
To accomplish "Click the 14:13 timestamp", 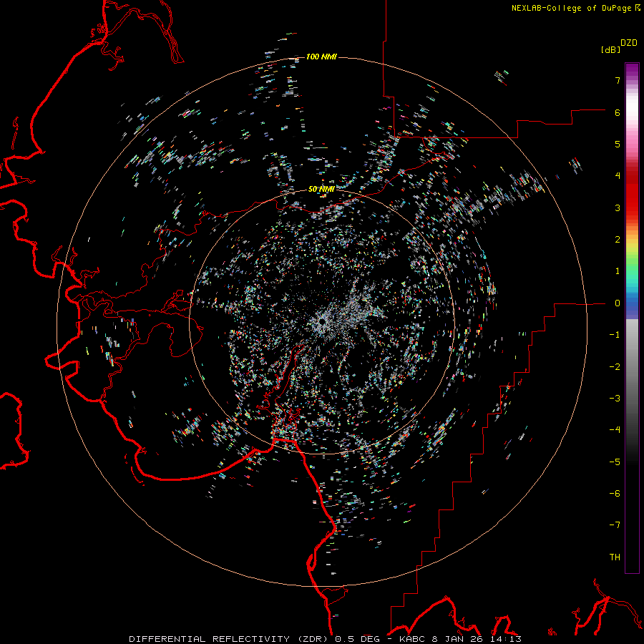I will coord(506,639).
